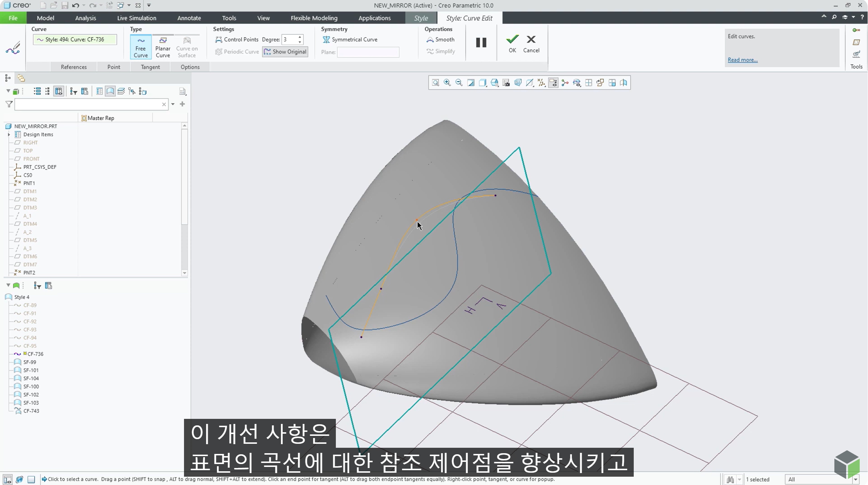Select SF-101 surface in Style tree
Image resolution: width=868 pixels, height=485 pixels.
pos(31,370)
